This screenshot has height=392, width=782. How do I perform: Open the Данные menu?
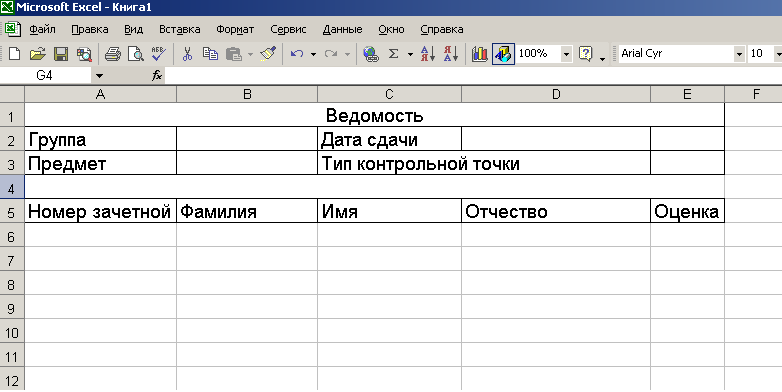(343, 29)
